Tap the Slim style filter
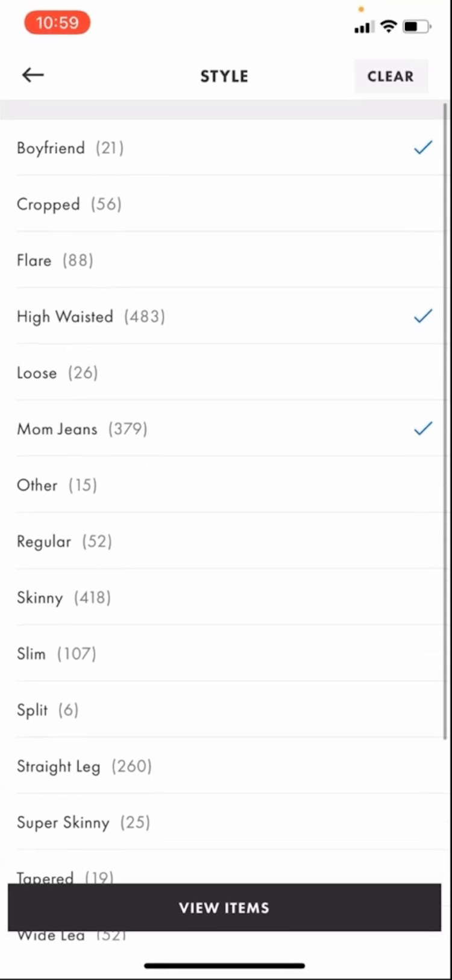This screenshot has width=452, height=980. 57,654
